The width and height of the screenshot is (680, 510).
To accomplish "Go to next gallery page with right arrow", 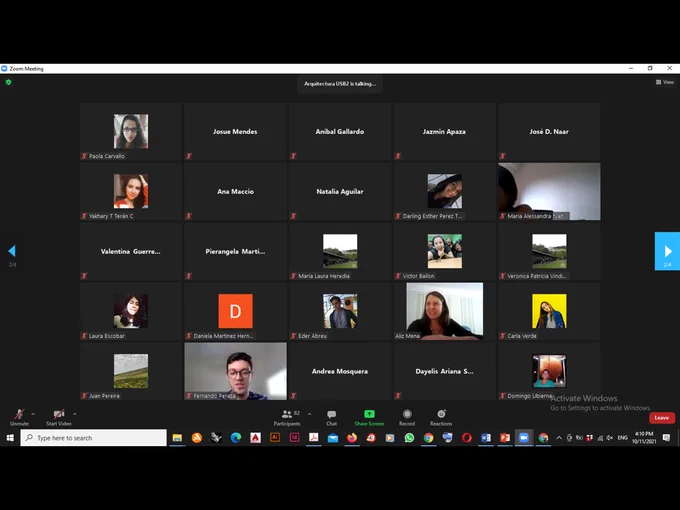I will tap(667, 251).
